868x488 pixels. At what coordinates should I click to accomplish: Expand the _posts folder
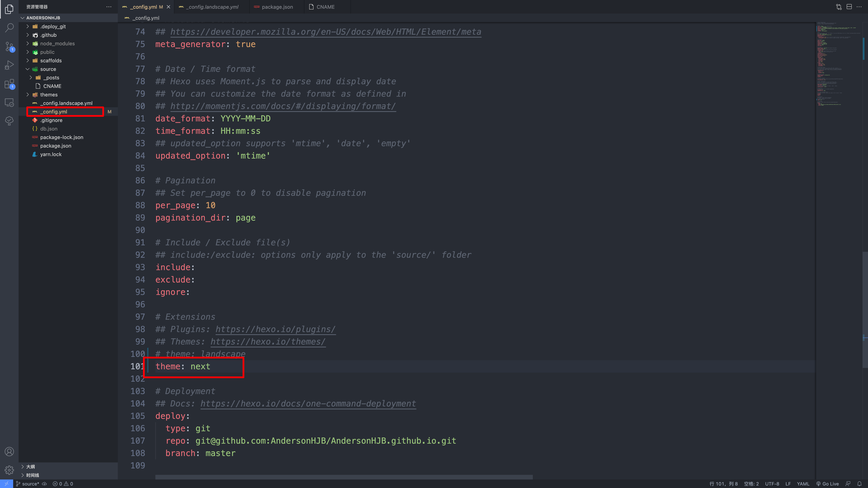coord(68,77)
